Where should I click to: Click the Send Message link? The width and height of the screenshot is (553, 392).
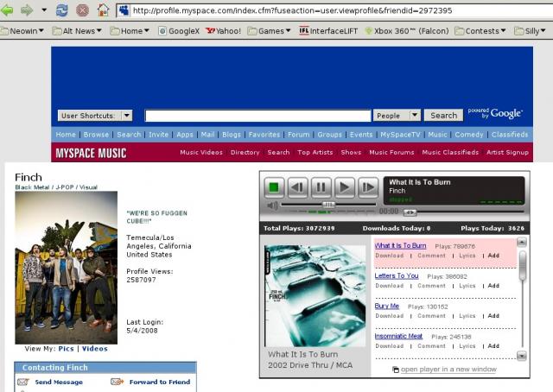click(x=59, y=383)
